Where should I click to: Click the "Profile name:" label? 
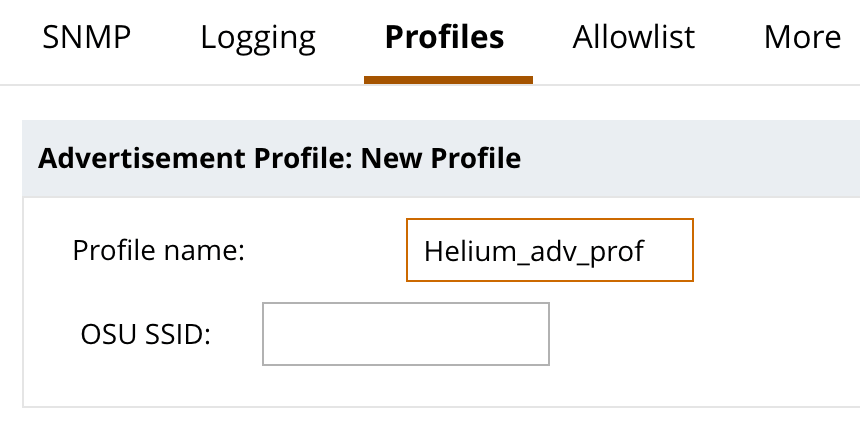(x=159, y=250)
